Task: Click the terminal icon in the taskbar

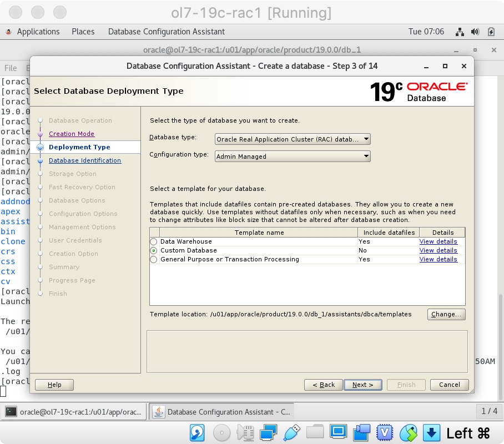Action: (x=11, y=412)
